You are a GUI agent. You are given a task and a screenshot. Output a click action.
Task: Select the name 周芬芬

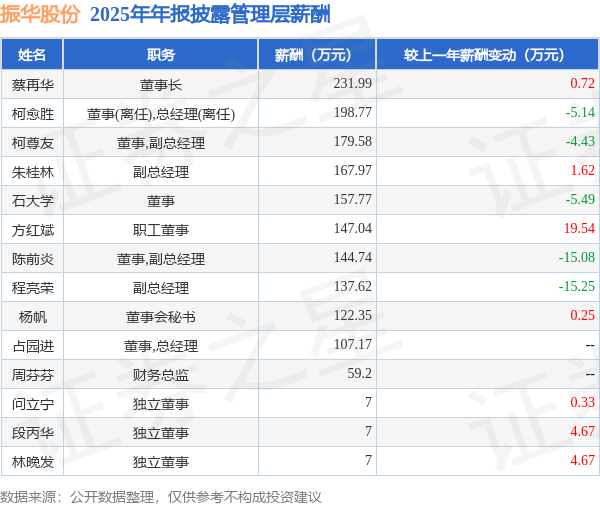33,375
